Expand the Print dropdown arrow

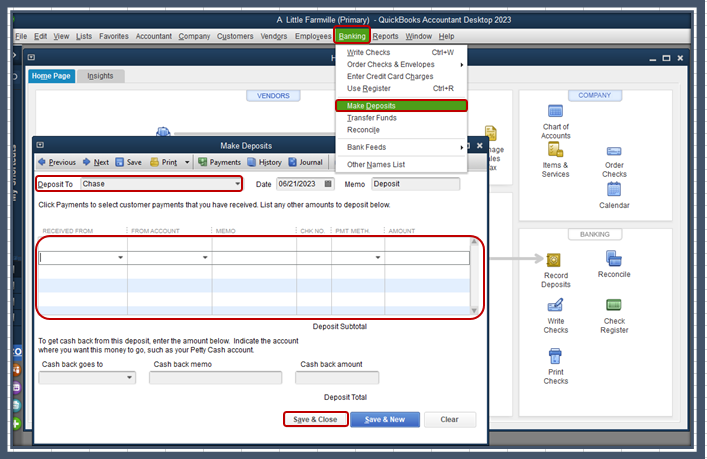pyautogui.click(x=187, y=162)
